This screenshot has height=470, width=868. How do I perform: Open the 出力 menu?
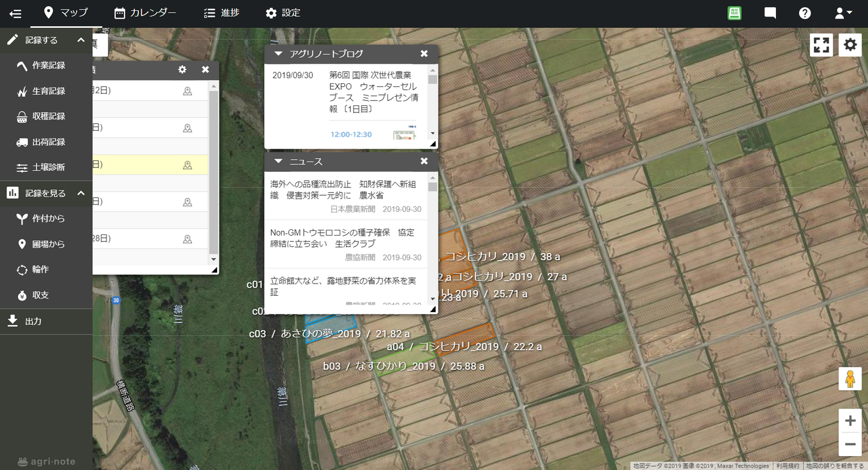coord(46,321)
